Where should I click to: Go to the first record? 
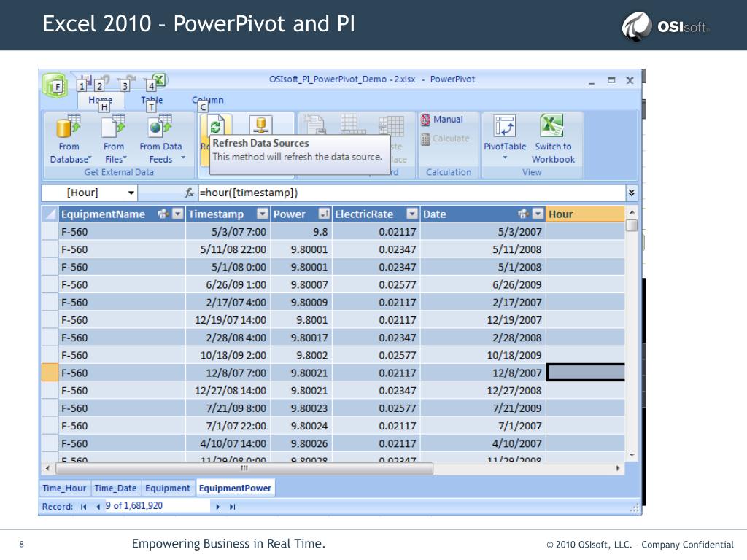click(83, 507)
